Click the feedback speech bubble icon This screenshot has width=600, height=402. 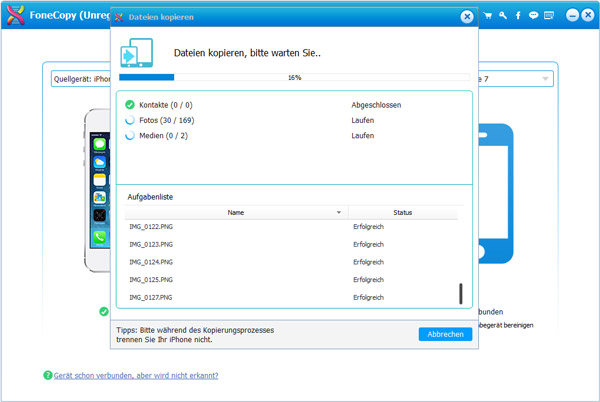tap(534, 16)
